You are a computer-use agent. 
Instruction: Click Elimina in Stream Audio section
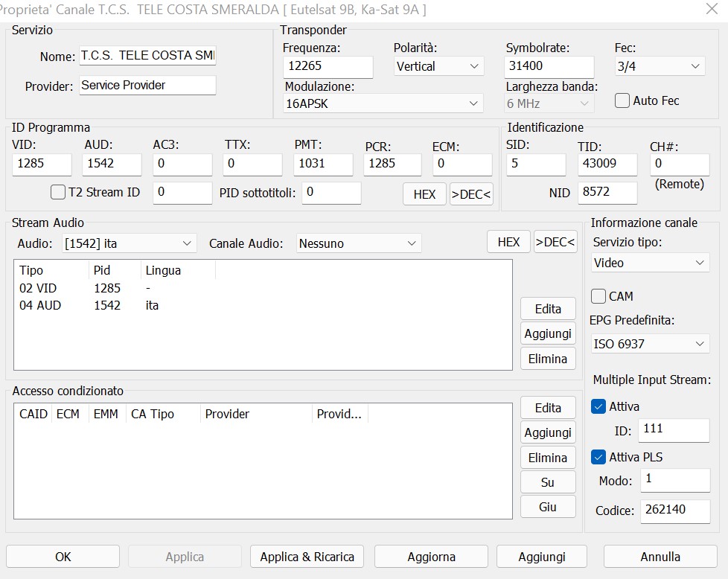tap(548, 359)
